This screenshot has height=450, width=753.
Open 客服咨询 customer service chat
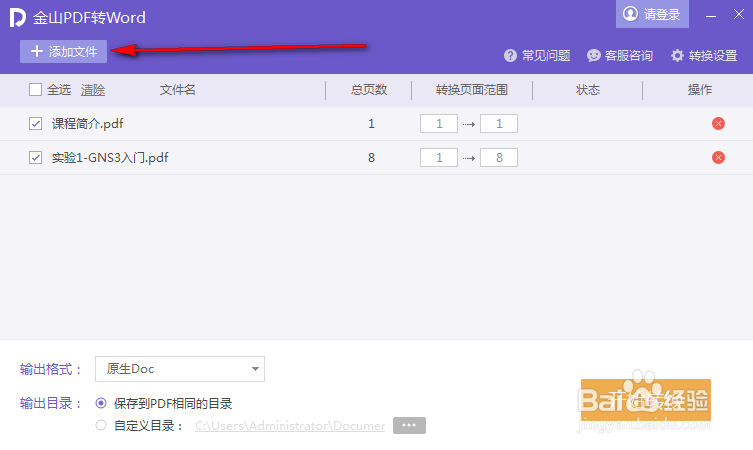pyautogui.click(x=620, y=56)
